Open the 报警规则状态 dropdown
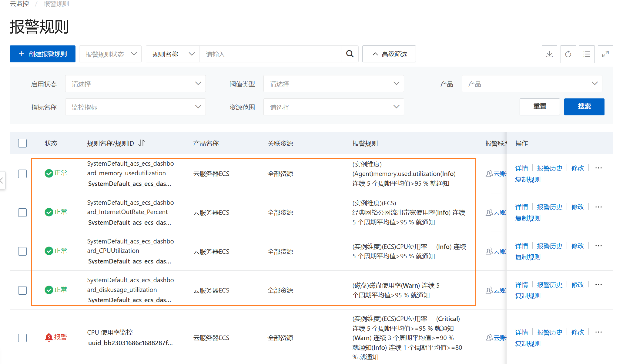 [110, 54]
